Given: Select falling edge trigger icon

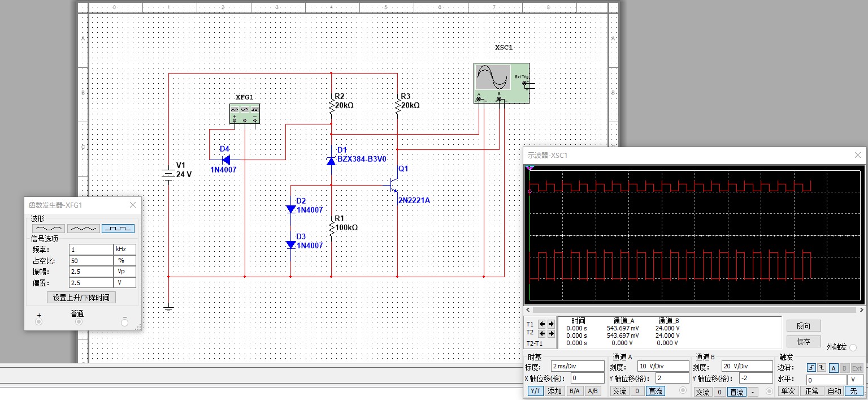Looking at the screenshot, I should point(822,368).
